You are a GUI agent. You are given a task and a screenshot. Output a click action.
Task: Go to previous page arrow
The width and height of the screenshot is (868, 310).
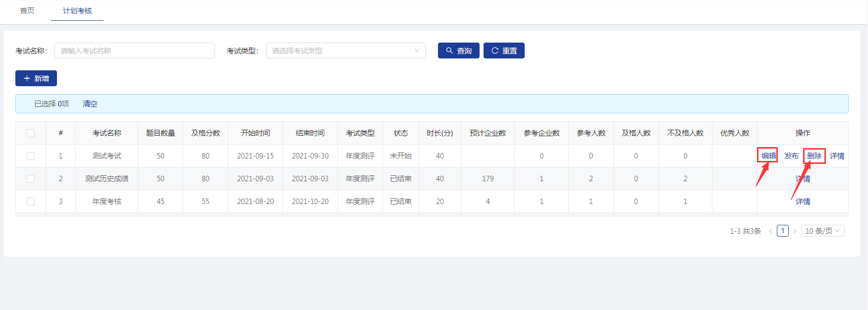pos(770,231)
